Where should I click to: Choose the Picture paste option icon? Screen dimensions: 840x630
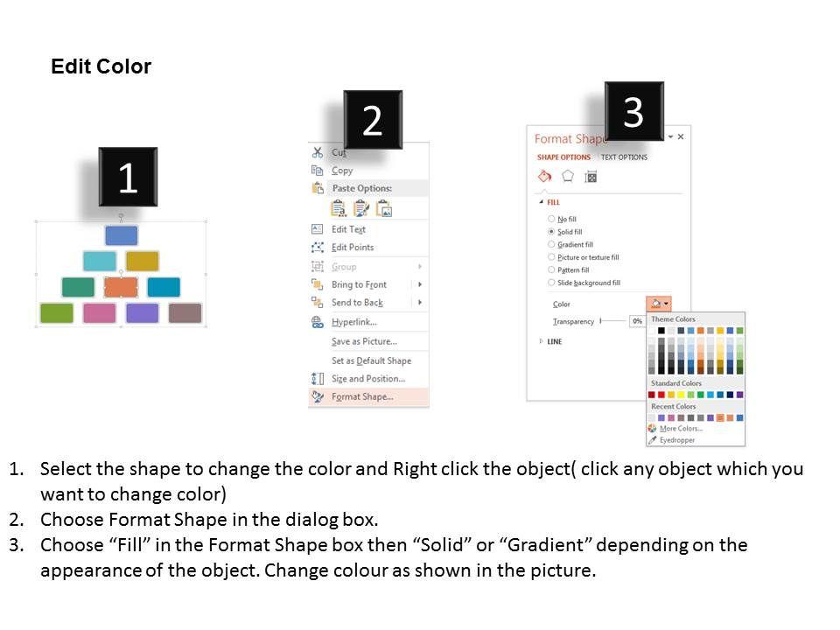click(x=383, y=208)
